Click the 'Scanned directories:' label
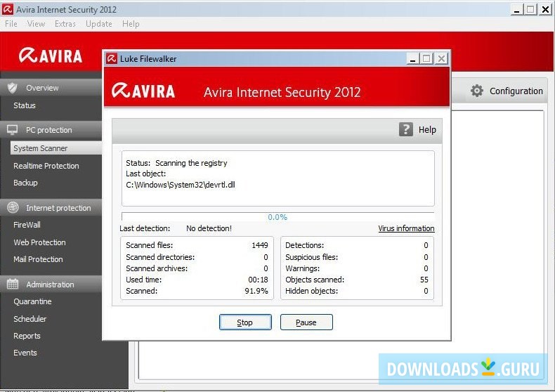 click(160, 257)
